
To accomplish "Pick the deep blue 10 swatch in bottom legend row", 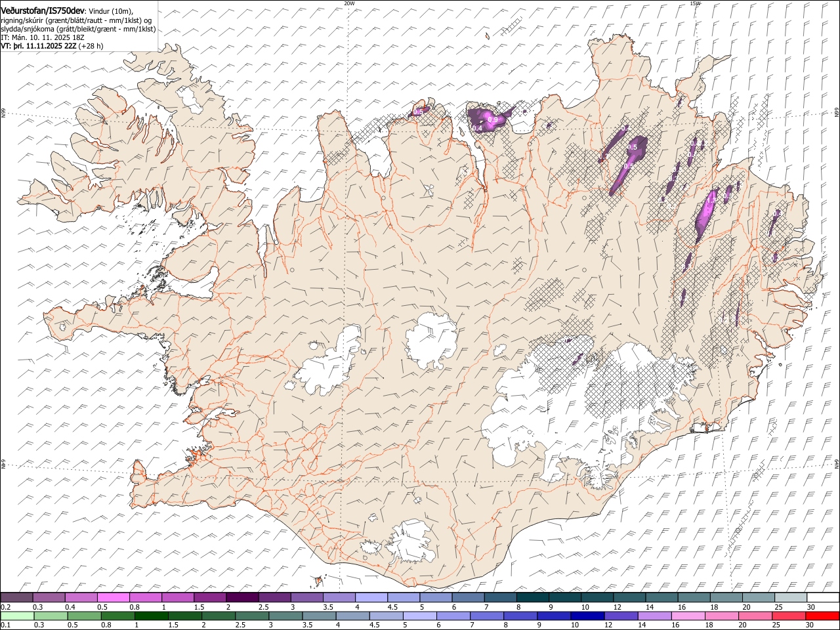I will [x=587, y=616].
